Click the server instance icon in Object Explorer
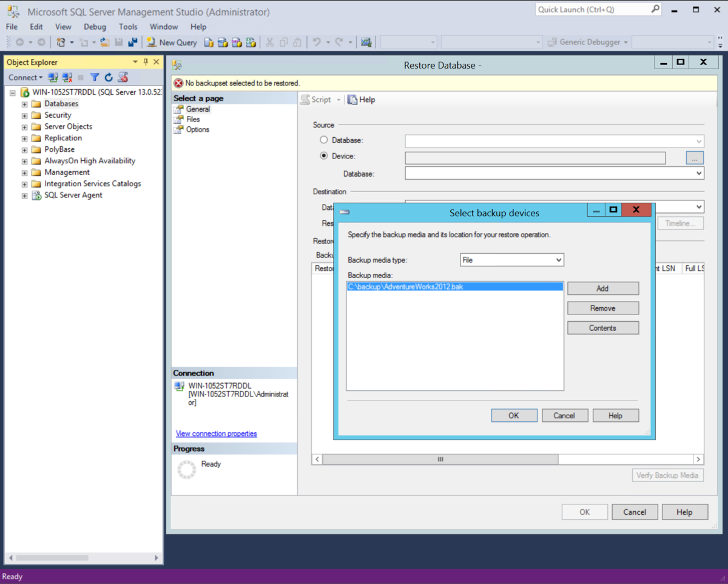This screenshot has width=728, height=584. [25, 92]
